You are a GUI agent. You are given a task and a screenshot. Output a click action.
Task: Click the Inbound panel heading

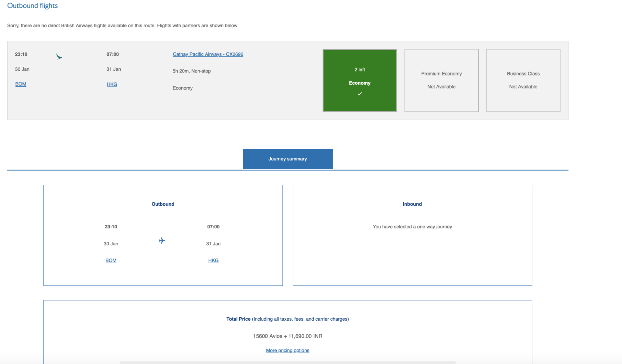(x=412, y=204)
